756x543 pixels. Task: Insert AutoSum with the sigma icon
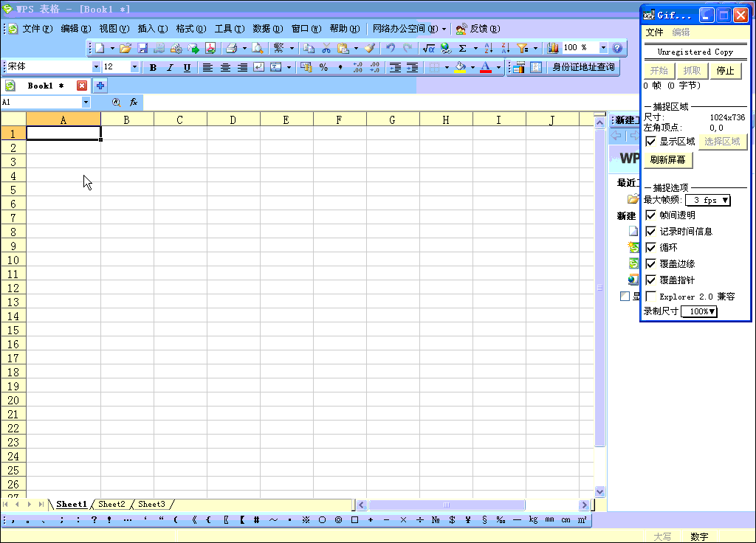[x=462, y=48]
